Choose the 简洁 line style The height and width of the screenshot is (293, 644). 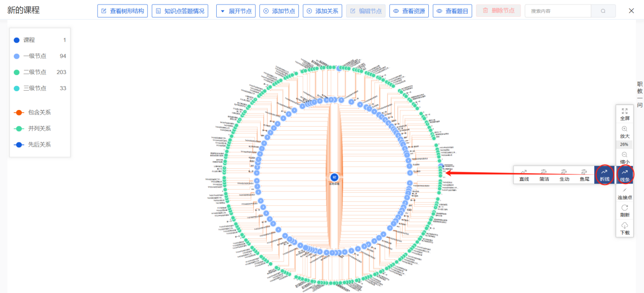pos(544,175)
